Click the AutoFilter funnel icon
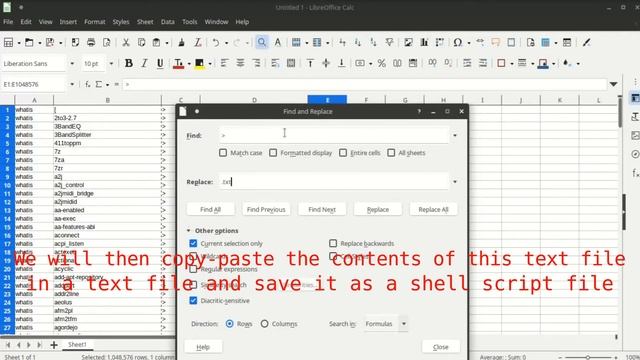This screenshot has width=640, height=360. (x=389, y=42)
